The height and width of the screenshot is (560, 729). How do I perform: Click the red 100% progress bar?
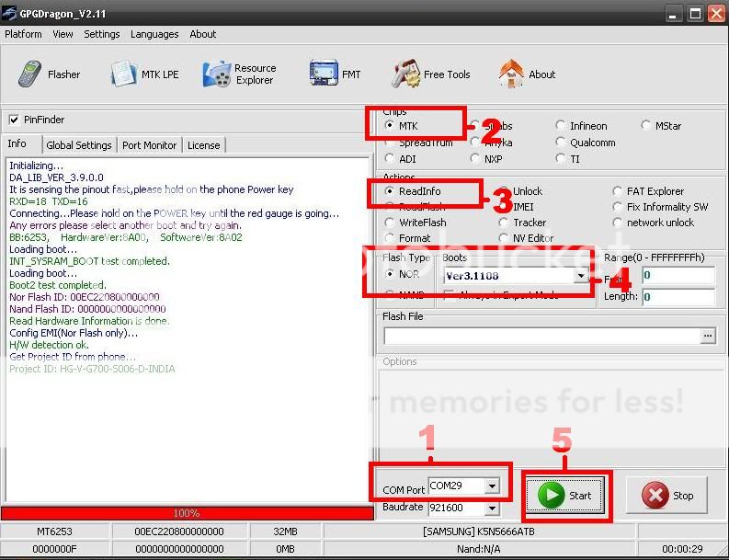pos(187,513)
